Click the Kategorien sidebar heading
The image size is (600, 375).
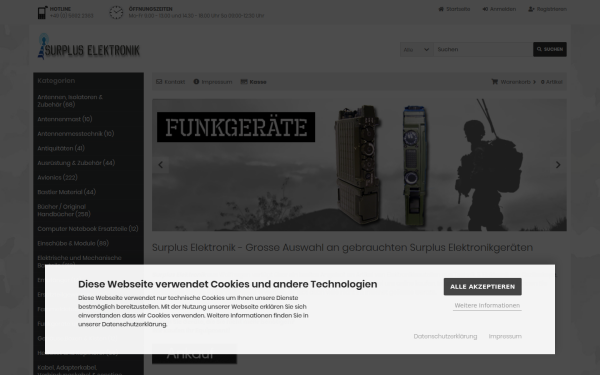point(56,81)
